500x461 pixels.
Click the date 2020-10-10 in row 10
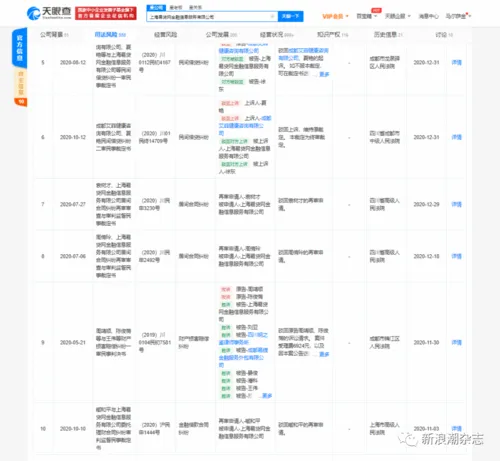tap(73, 428)
